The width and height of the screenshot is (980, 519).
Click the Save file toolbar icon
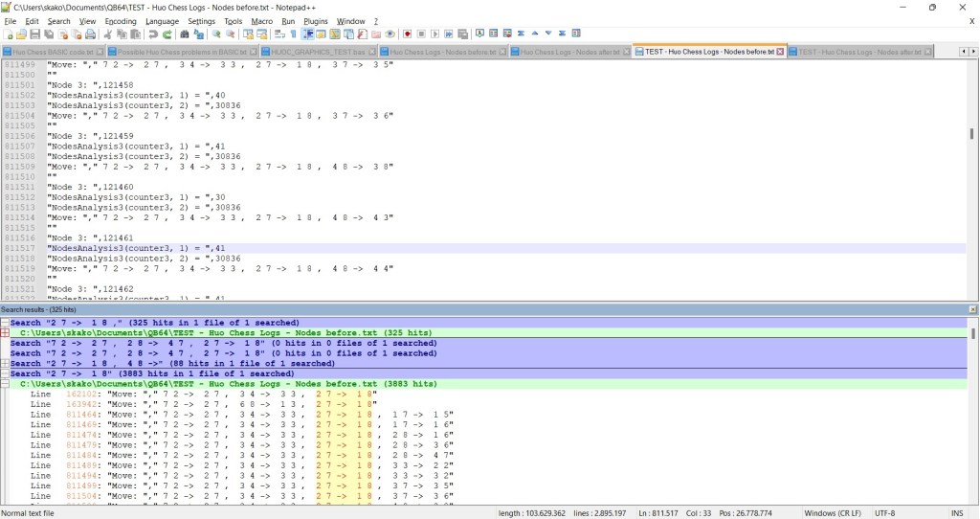pos(35,34)
